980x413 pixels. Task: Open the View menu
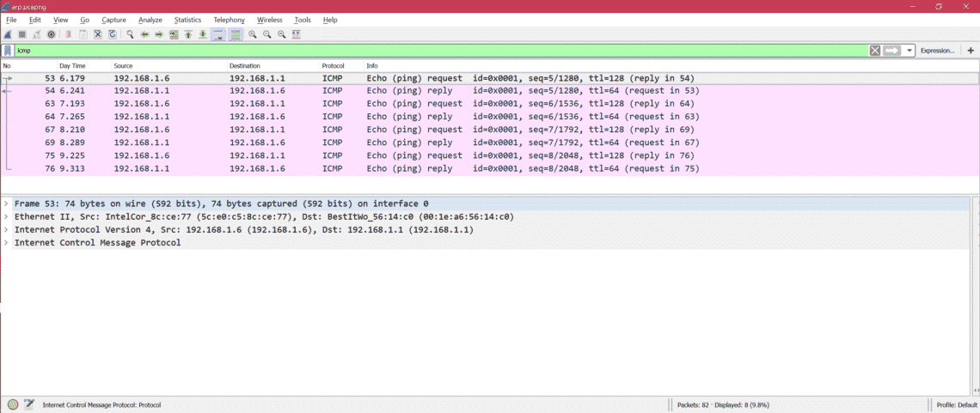click(61, 20)
